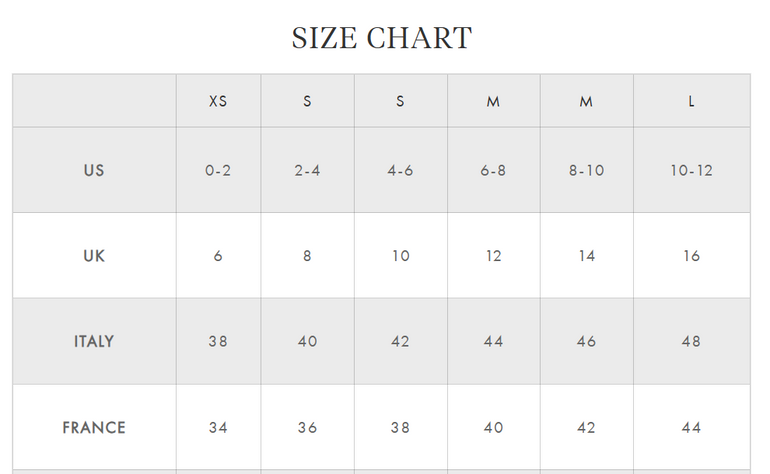Image resolution: width=770 pixels, height=474 pixels.
Task: Select US size 8-10 cell
Action: click(x=586, y=170)
